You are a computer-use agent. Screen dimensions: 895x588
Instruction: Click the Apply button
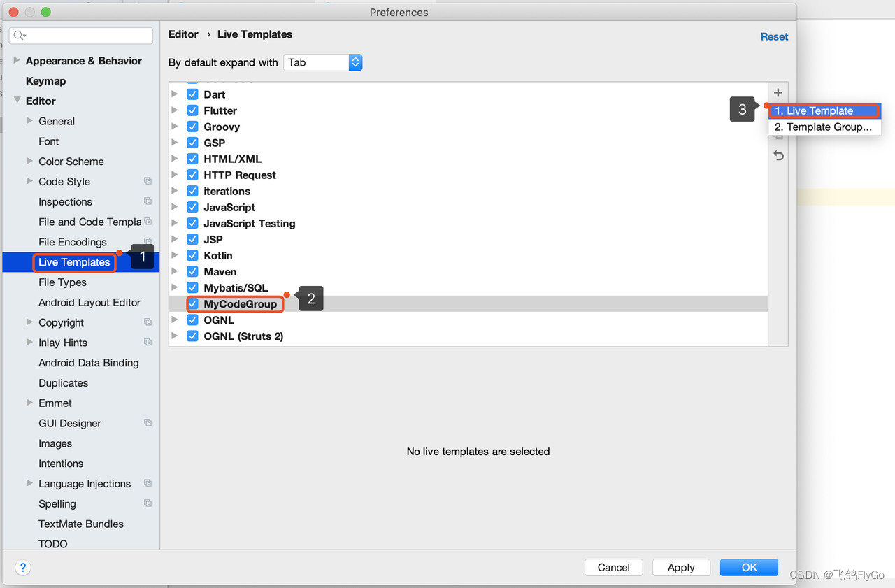681,567
